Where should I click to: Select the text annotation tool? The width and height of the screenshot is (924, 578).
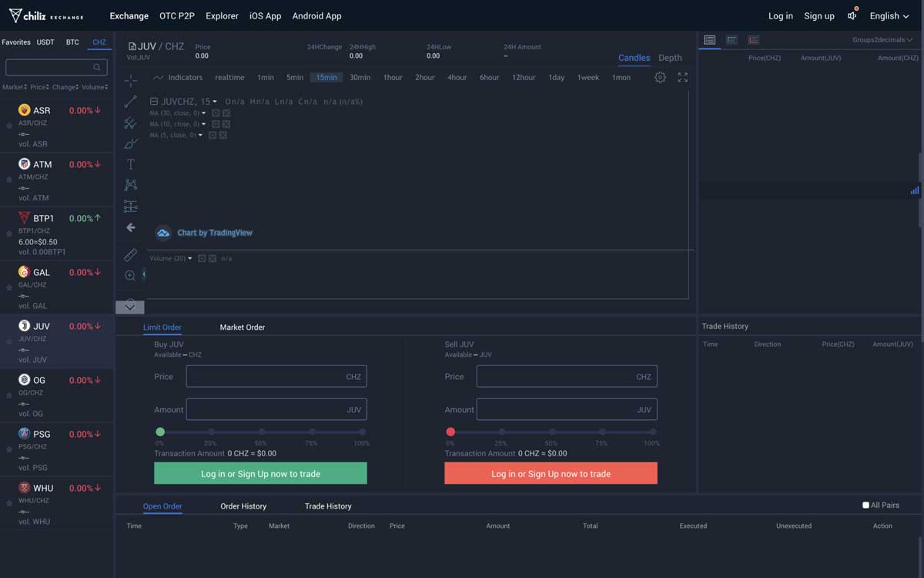[131, 164]
